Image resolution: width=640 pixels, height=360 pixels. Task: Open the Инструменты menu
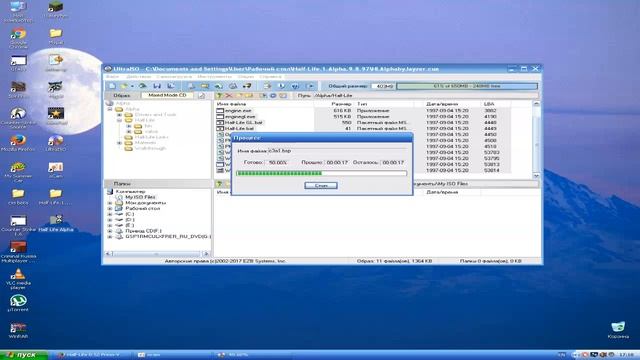click(214, 77)
